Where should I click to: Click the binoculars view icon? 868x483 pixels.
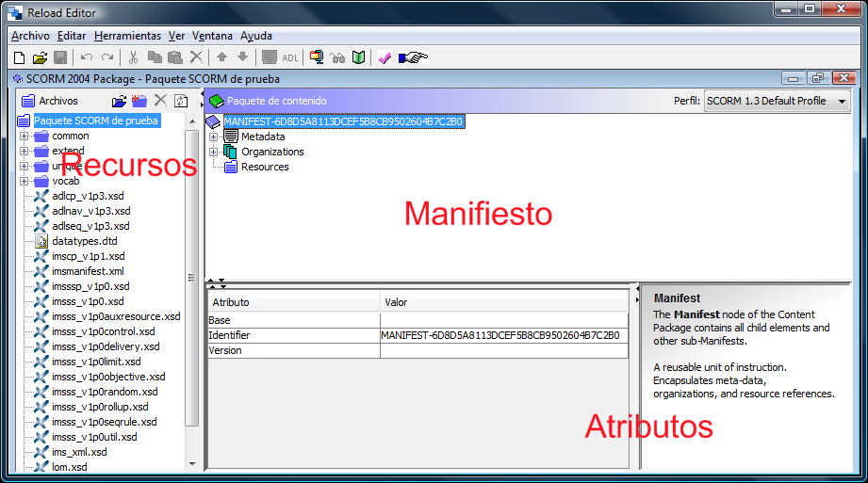pyautogui.click(x=337, y=57)
